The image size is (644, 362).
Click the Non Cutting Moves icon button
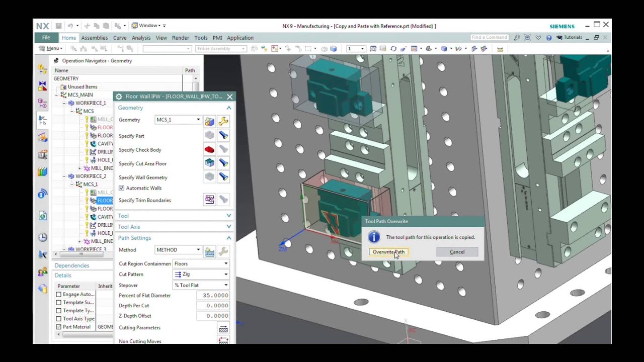point(223,341)
